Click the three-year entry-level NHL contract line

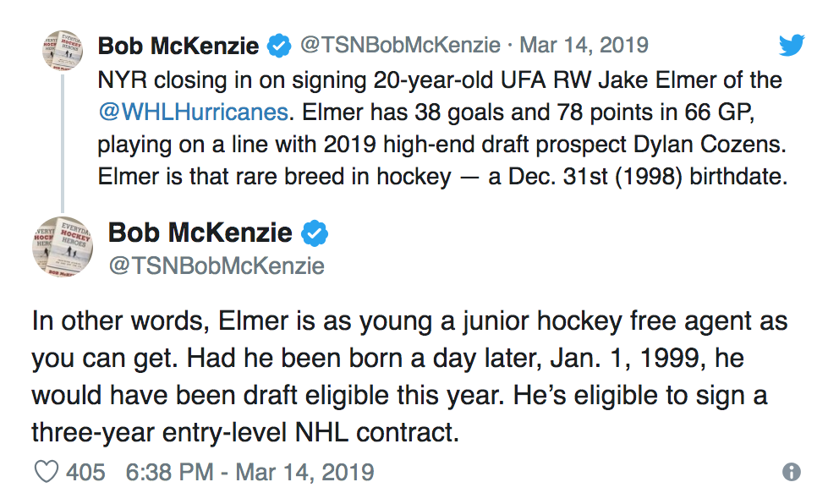(245, 432)
